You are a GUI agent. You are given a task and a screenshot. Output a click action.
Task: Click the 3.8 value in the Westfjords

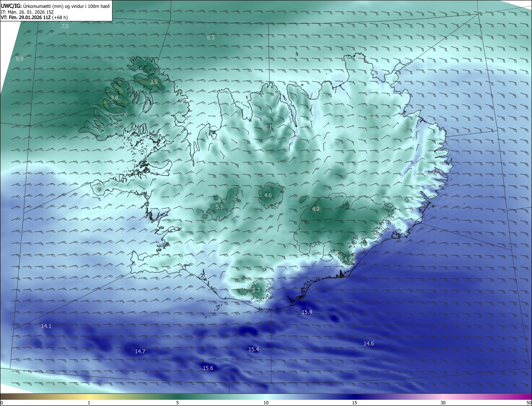coord(115,98)
